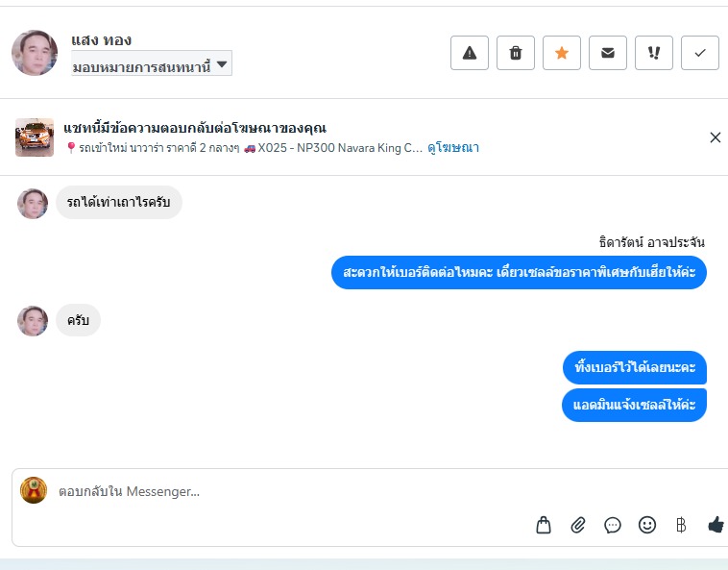This screenshot has height=570, width=728.
Task: Mark conversation unread with envelope icon
Action: point(608,53)
